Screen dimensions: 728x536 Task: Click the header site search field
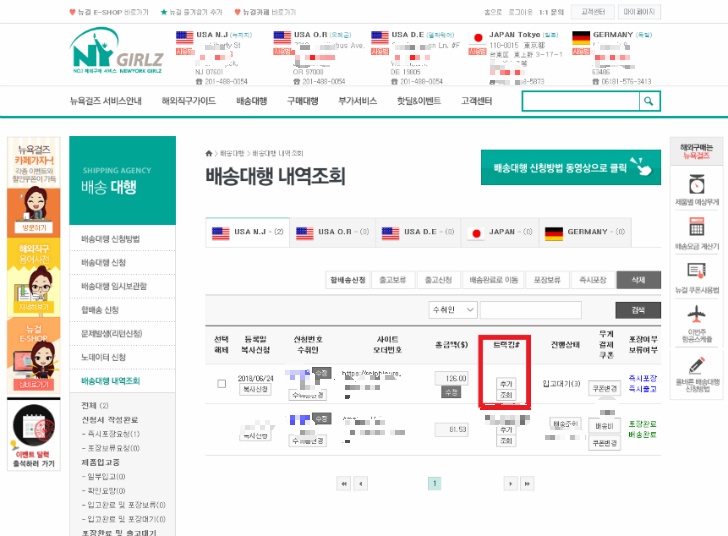pos(581,101)
